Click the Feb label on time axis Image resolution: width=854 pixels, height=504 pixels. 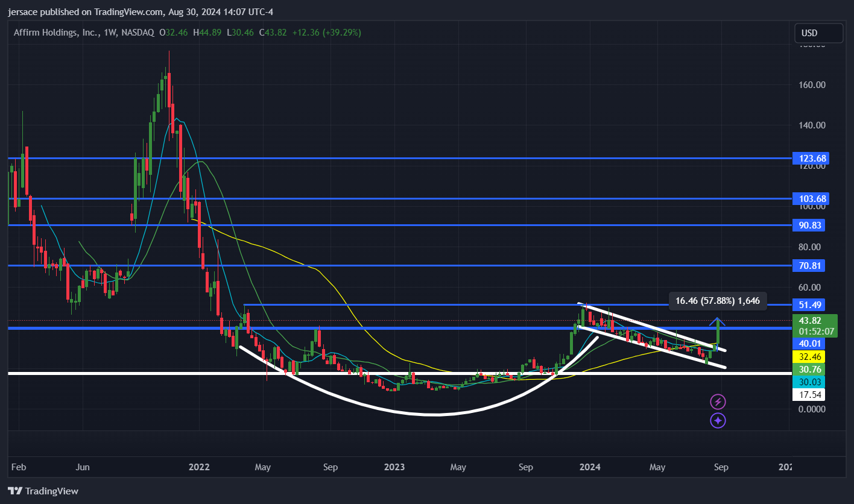19,467
